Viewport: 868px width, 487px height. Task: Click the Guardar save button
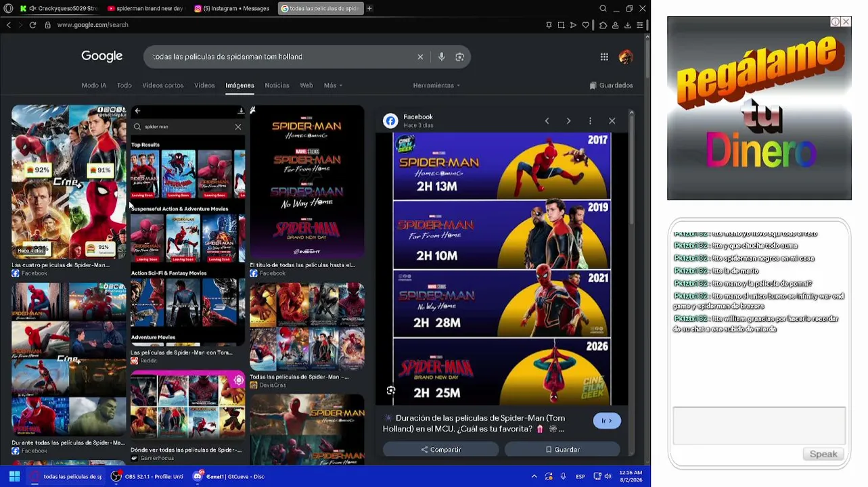[x=562, y=450]
